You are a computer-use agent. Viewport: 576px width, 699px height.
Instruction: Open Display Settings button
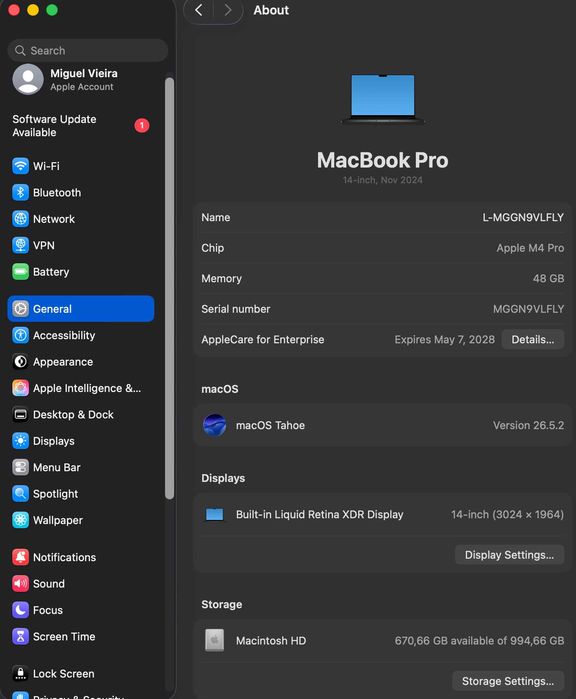509,555
